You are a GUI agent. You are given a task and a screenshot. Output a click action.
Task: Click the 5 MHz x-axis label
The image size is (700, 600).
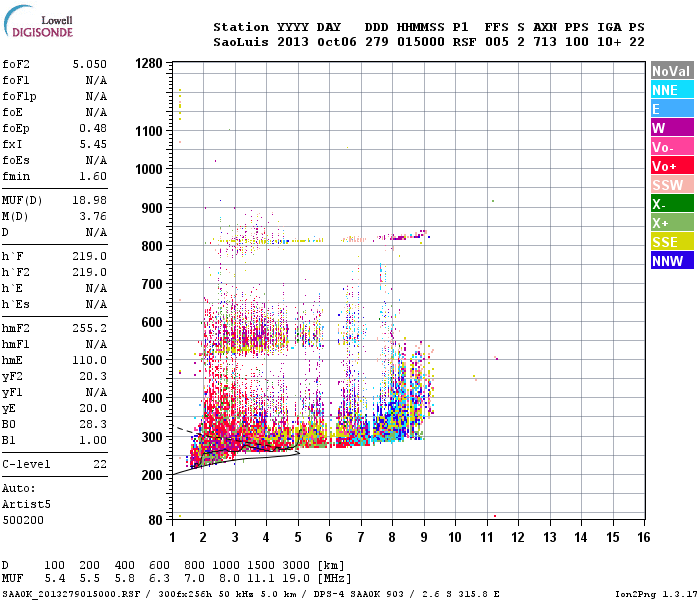click(x=298, y=538)
